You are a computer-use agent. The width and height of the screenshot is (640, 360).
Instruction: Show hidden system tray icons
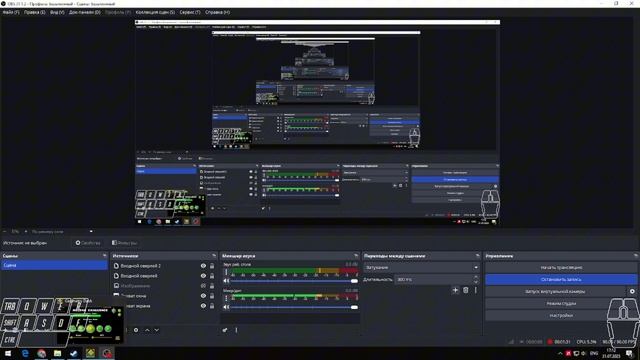560,353
